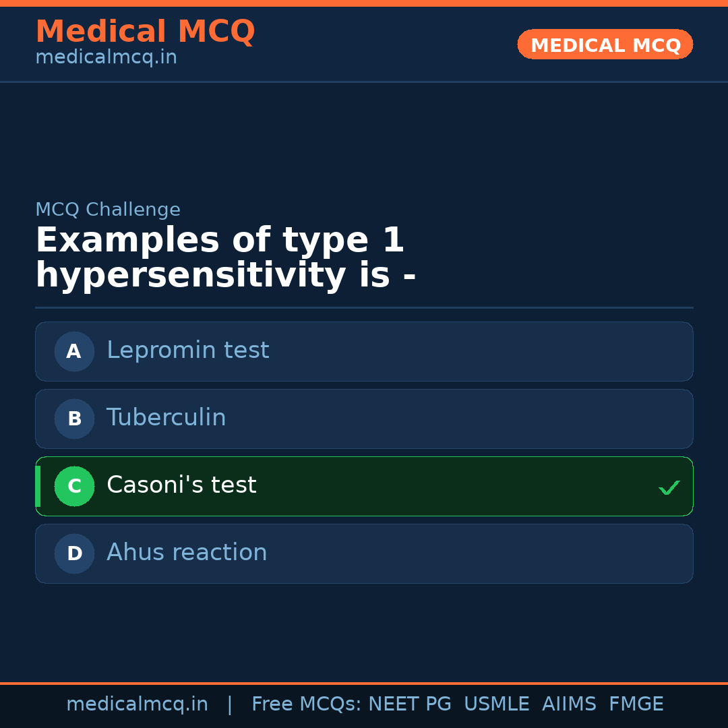Click the NEET PG label in footer
Viewport: 728px width, 728px height.
(410, 703)
